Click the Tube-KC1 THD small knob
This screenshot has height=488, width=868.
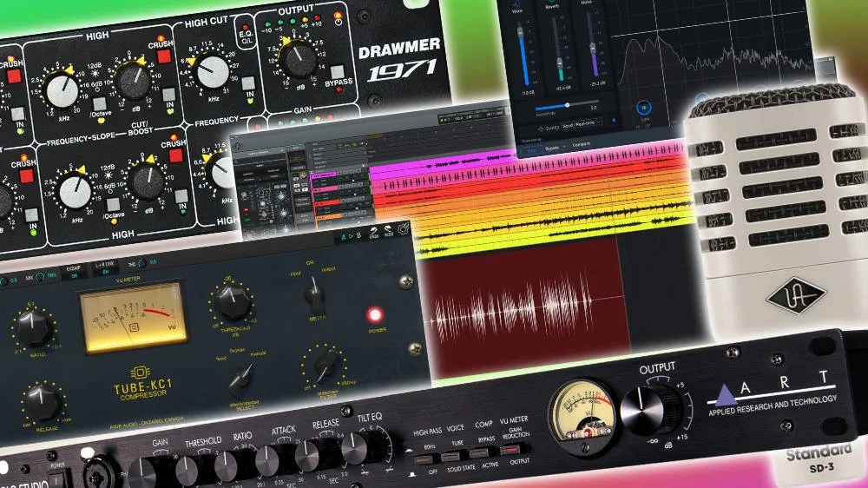141,264
